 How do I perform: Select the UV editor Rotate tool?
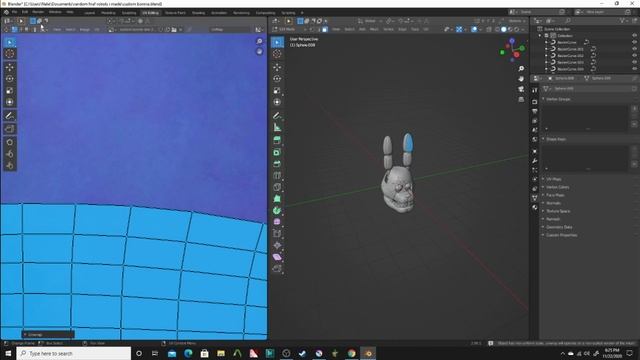click(x=10, y=79)
